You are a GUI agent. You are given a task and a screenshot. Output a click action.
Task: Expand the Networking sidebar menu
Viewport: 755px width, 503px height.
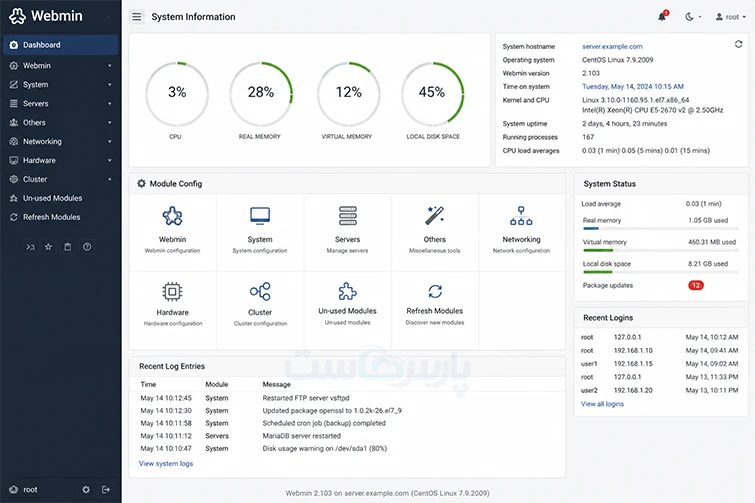pyautogui.click(x=60, y=142)
